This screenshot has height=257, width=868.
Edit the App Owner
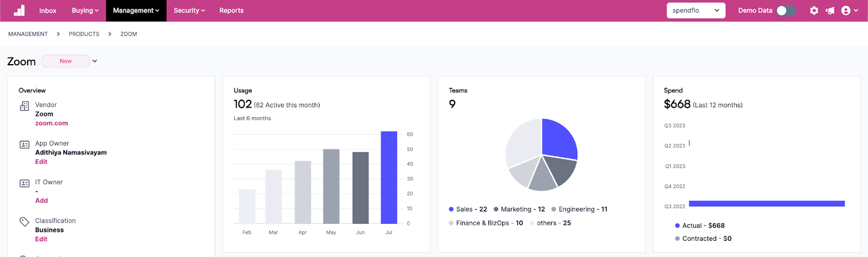point(41,162)
